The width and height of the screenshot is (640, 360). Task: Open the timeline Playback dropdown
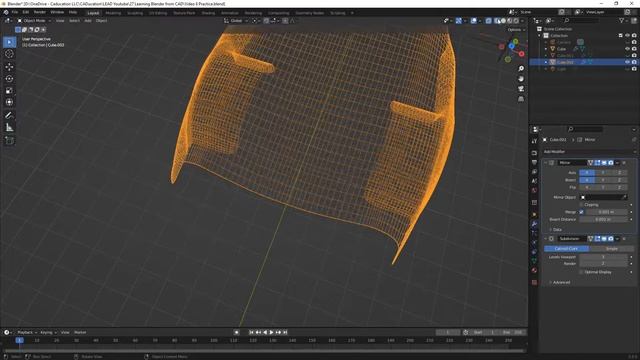27,332
